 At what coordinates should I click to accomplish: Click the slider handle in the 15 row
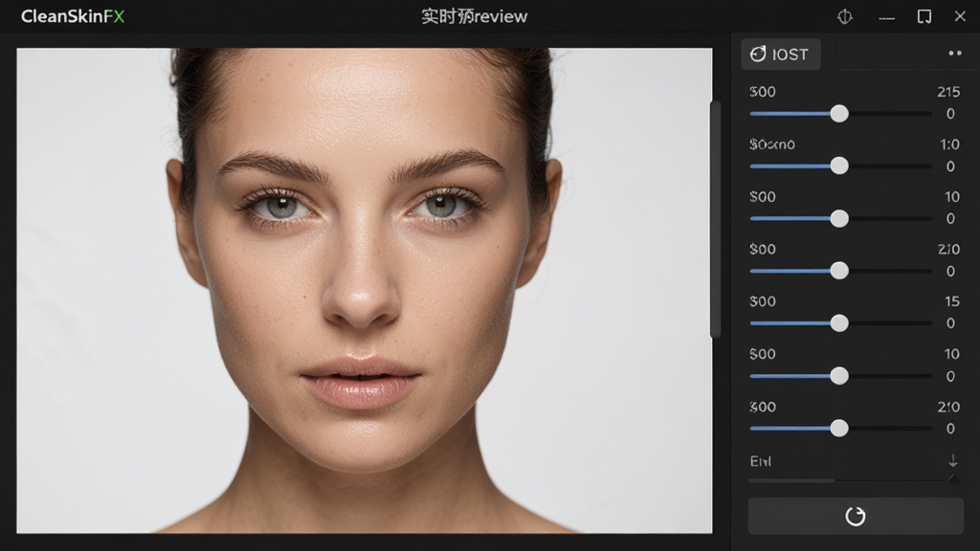click(839, 323)
